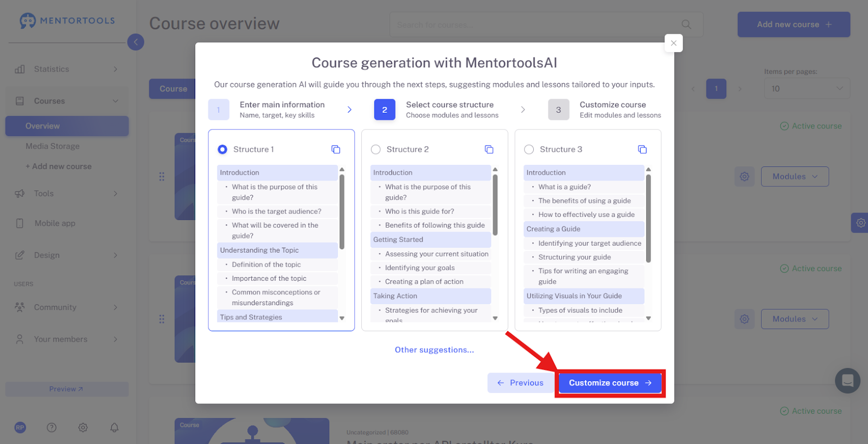Image resolution: width=868 pixels, height=444 pixels.
Task: Click the Course tab button behind the dialog
Action: pos(172,89)
